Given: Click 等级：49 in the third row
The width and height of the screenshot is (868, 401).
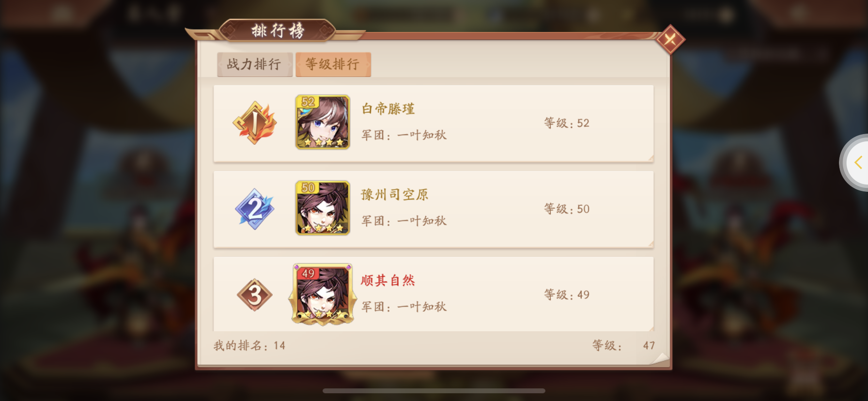Looking at the screenshot, I should tap(567, 294).
